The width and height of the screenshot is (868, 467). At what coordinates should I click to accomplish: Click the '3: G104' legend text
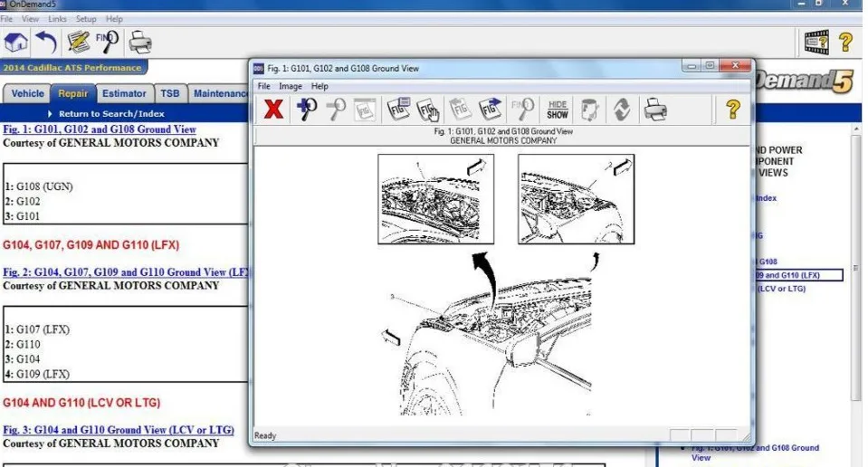[x=23, y=359]
